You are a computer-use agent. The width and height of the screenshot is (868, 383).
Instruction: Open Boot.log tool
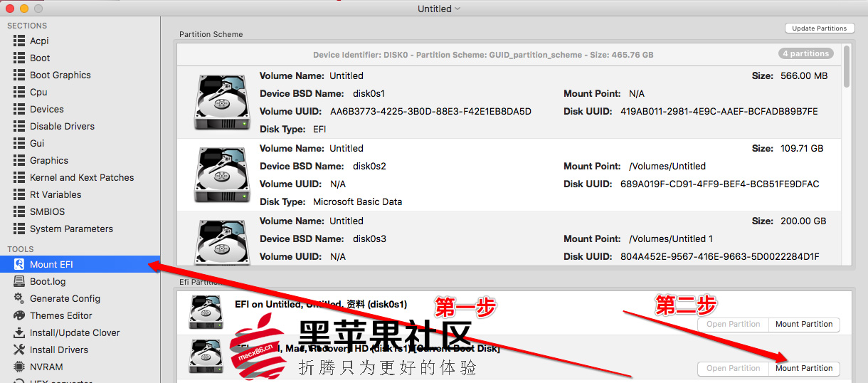(x=48, y=281)
